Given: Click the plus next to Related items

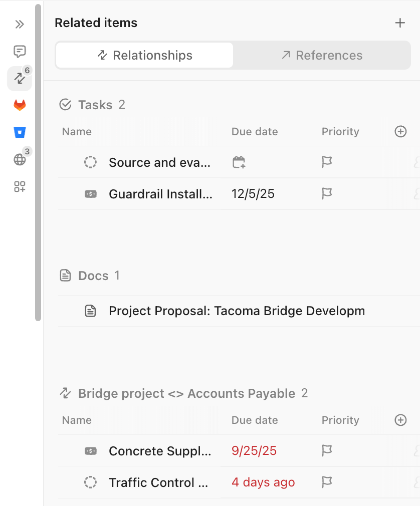Looking at the screenshot, I should click(400, 23).
